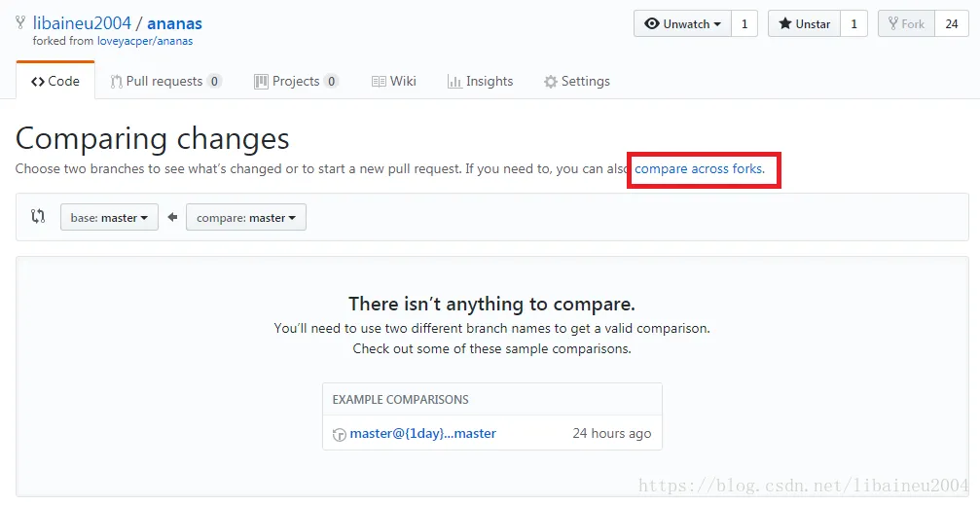Show the watchers count of 1

(x=744, y=23)
